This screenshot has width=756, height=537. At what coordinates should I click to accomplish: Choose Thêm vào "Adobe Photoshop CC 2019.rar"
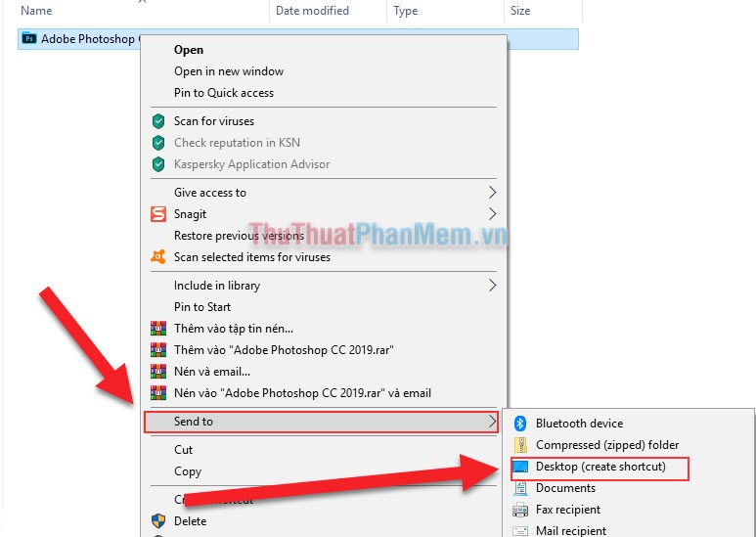pyautogui.click(x=284, y=350)
